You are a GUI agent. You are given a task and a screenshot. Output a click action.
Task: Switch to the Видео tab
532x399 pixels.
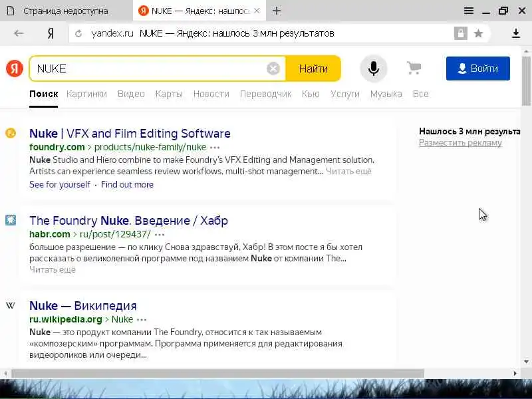click(x=131, y=94)
